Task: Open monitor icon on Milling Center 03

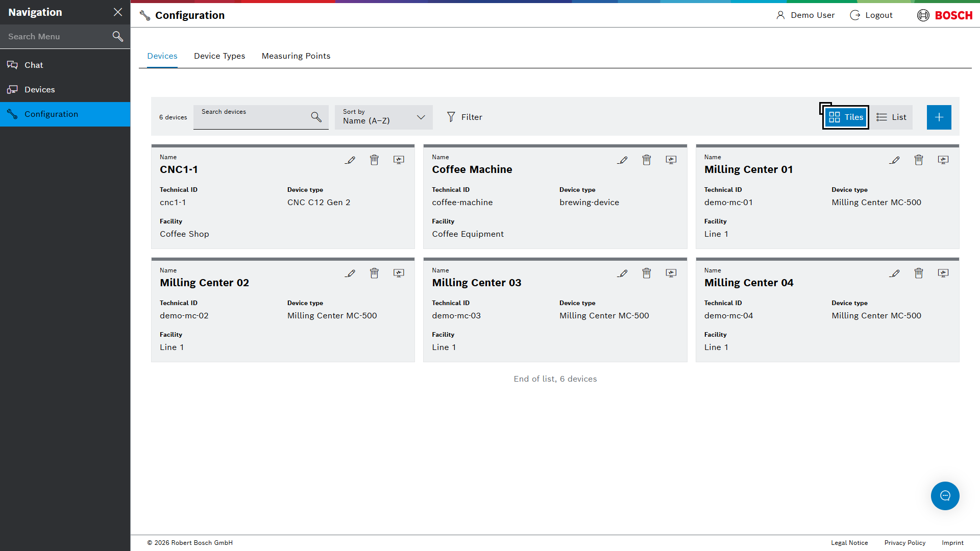Action: [671, 273]
